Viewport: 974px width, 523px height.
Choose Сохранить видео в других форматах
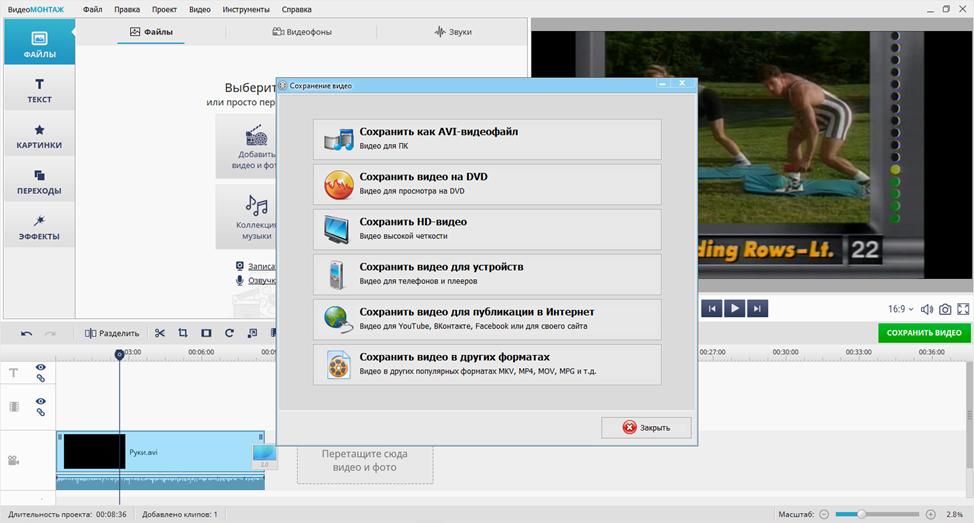point(487,365)
